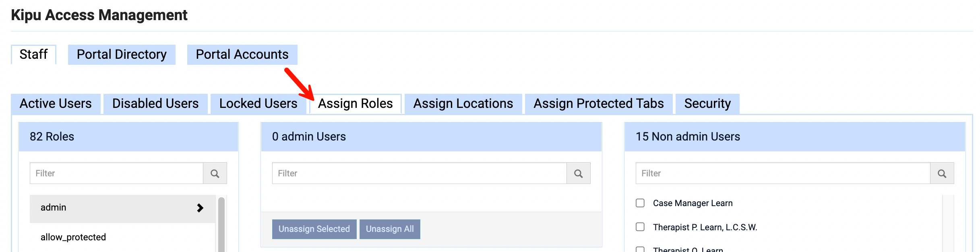The height and width of the screenshot is (252, 980).
Task: Click the Roles list scrollbar
Action: (x=221, y=225)
